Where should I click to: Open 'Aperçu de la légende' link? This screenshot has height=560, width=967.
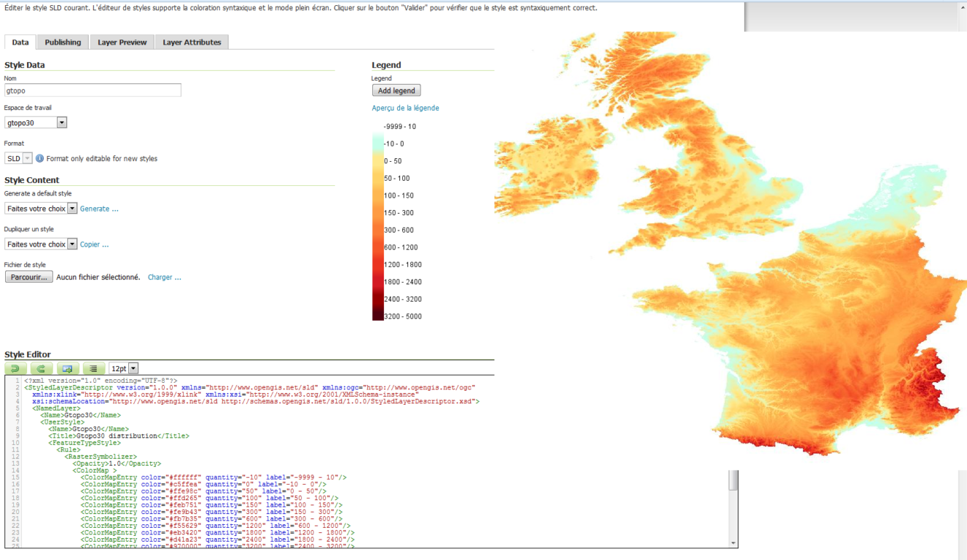coord(404,108)
